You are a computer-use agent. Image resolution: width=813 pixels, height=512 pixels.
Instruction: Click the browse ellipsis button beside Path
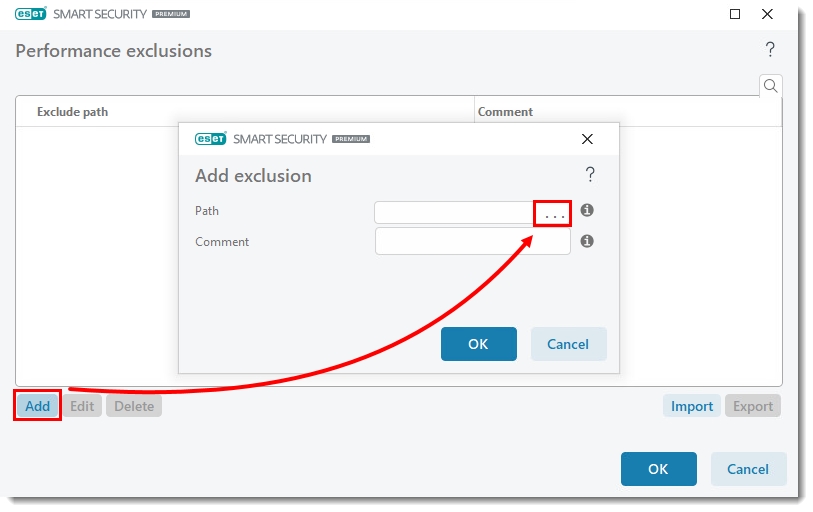(x=553, y=212)
